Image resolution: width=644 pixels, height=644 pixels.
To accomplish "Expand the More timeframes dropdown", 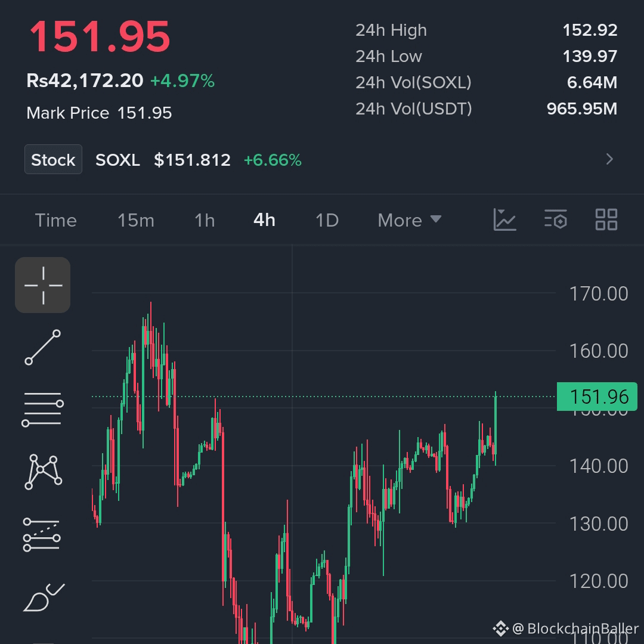I will pos(410,221).
